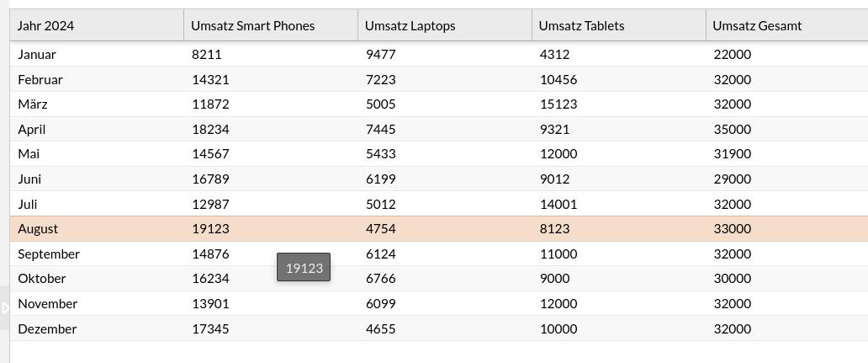Viewport: 868px width, 363px height.
Task: Click the Juni row label
Action: 29,179
